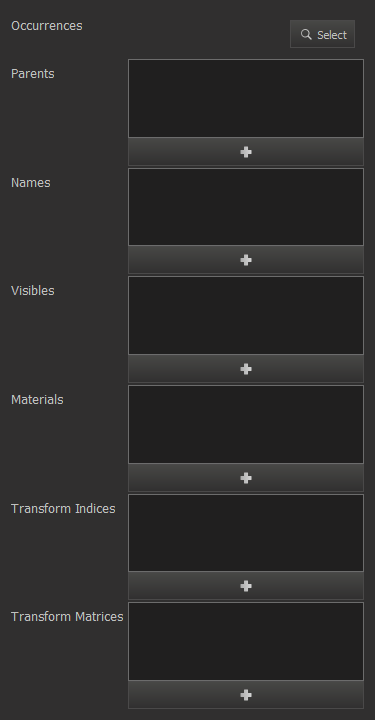Click the Occurrences label
This screenshot has height=720, width=375.
tap(47, 26)
